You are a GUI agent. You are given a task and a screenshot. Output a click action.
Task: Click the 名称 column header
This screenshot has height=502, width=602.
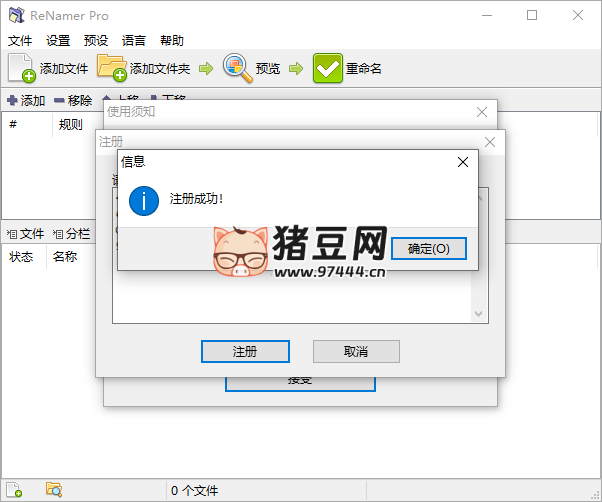pyautogui.click(x=65, y=256)
